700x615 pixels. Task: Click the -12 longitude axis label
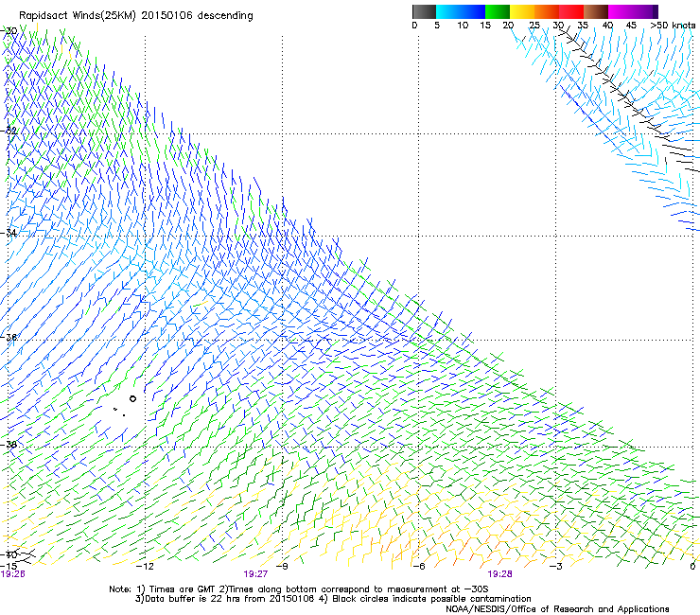tap(145, 567)
